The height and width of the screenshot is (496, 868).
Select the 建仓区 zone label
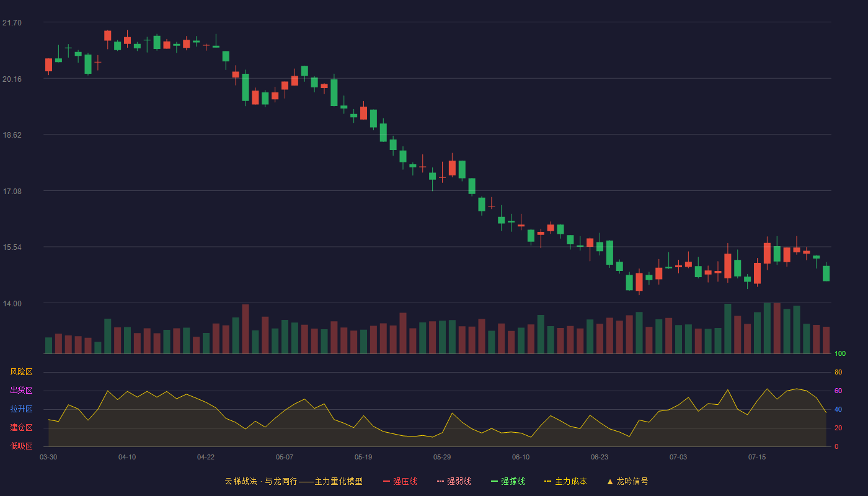(21, 428)
